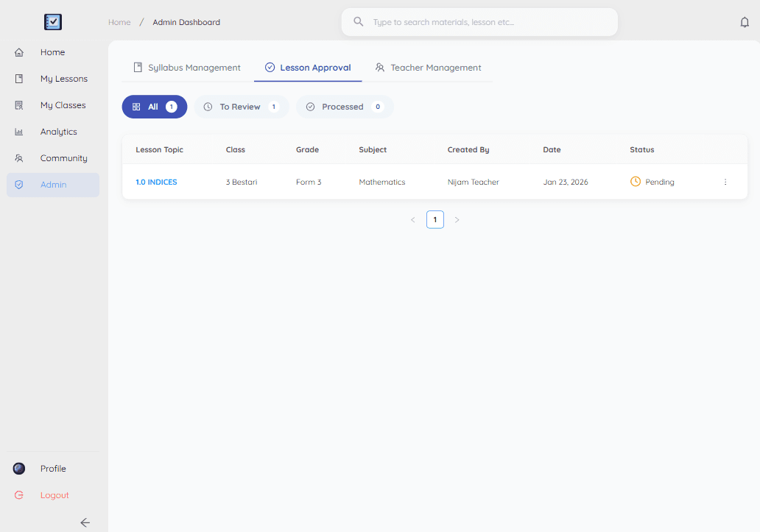This screenshot has height=532, width=760.
Task: Click the search magnifier icon
Action: point(358,22)
